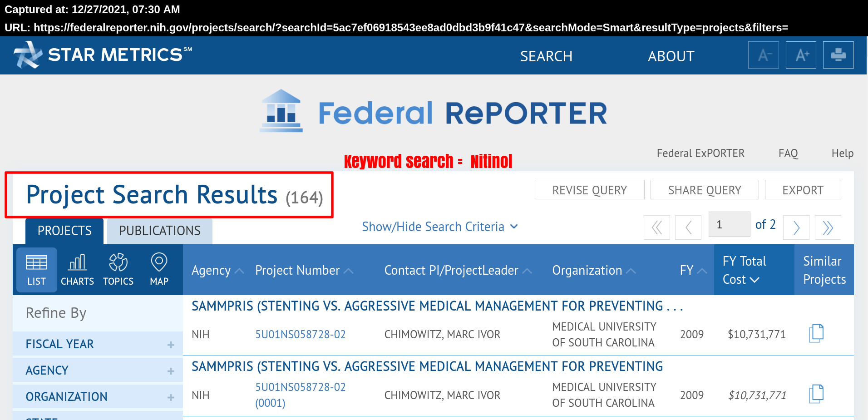This screenshot has height=420, width=868.
Task: Click the 'of 2' page count text
Action: [x=765, y=224]
